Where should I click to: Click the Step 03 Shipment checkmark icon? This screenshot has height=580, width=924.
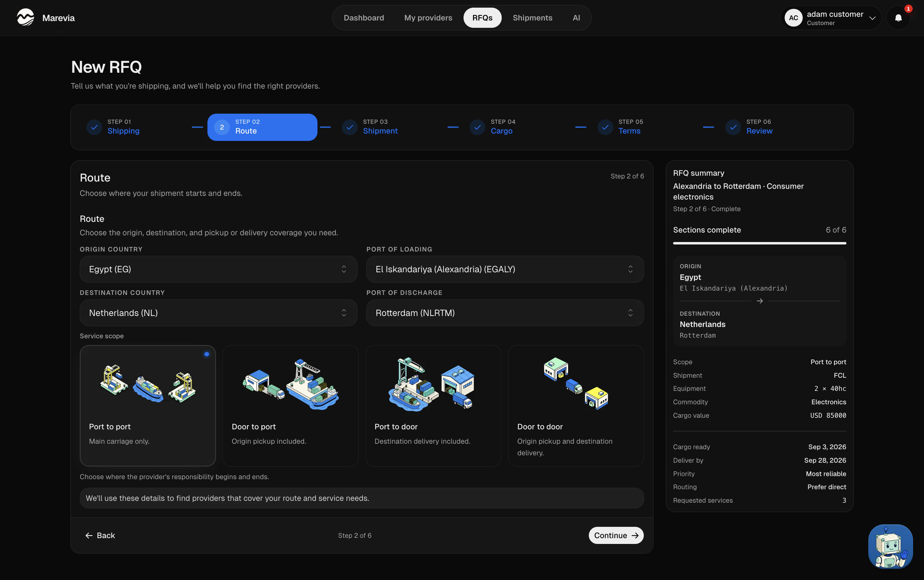pyautogui.click(x=350, y=127)
